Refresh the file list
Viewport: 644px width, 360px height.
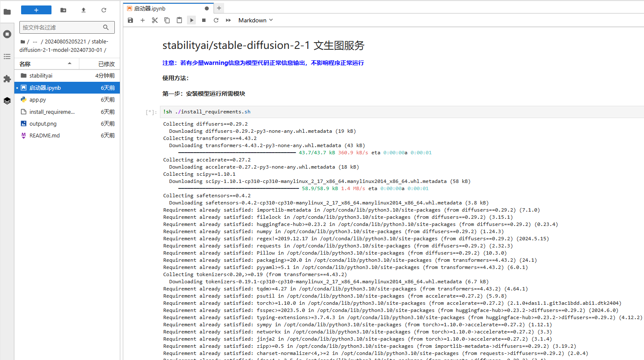(x=104, y=10)
